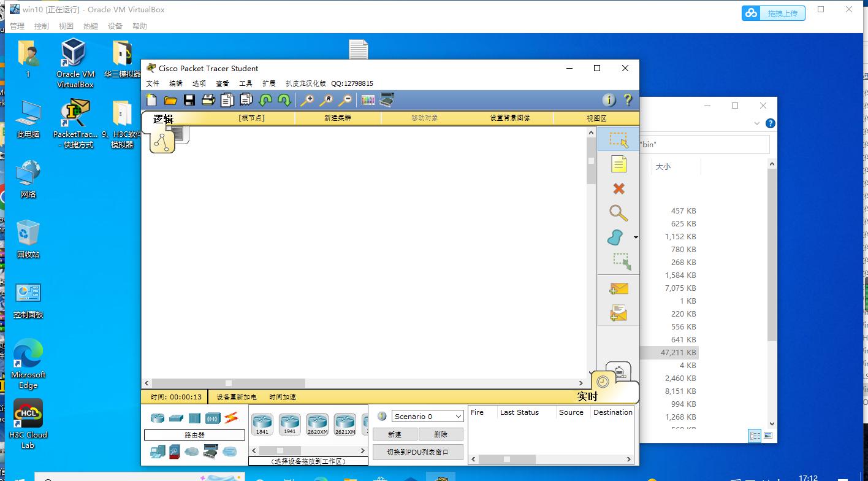Select the Switches device category

176,418
